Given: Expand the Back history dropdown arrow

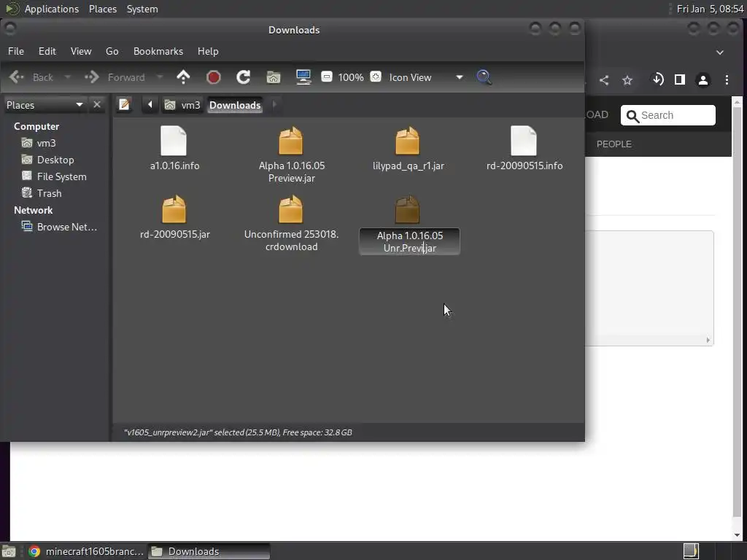Looking at the screenshot, I should tap(68, 77).
